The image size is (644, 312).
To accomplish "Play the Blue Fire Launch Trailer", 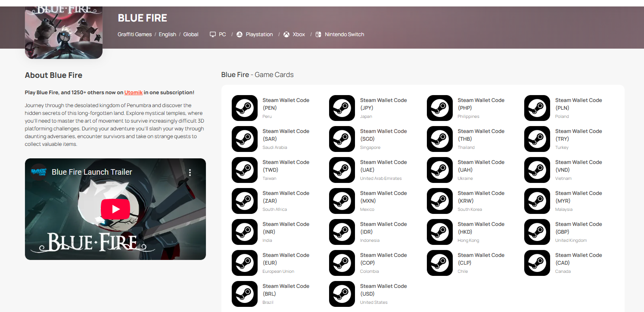I will 115,209.
